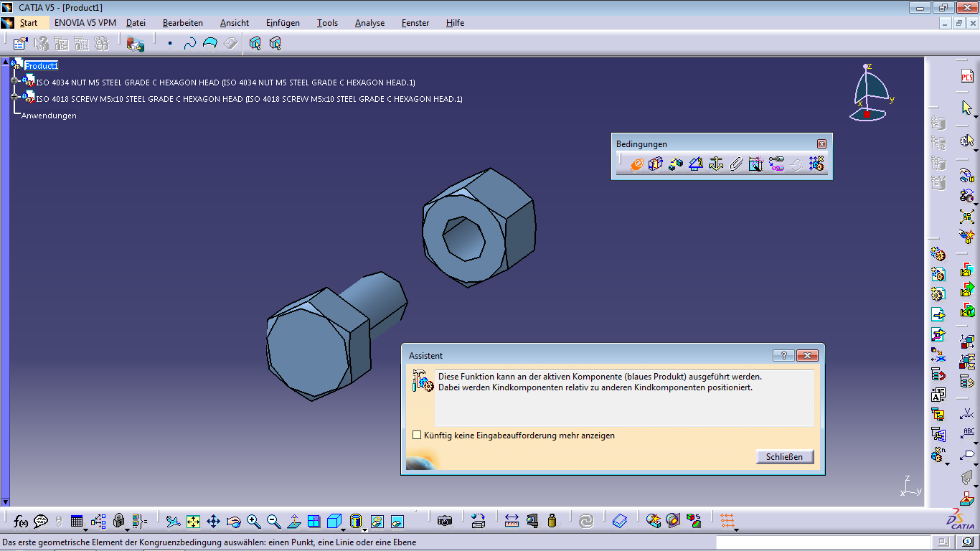The height and width of the screenshot is (551, 980).
Task: Expand the ISO 4018 SCREW M5x10 tree node
Action: (x=14, y=97)
